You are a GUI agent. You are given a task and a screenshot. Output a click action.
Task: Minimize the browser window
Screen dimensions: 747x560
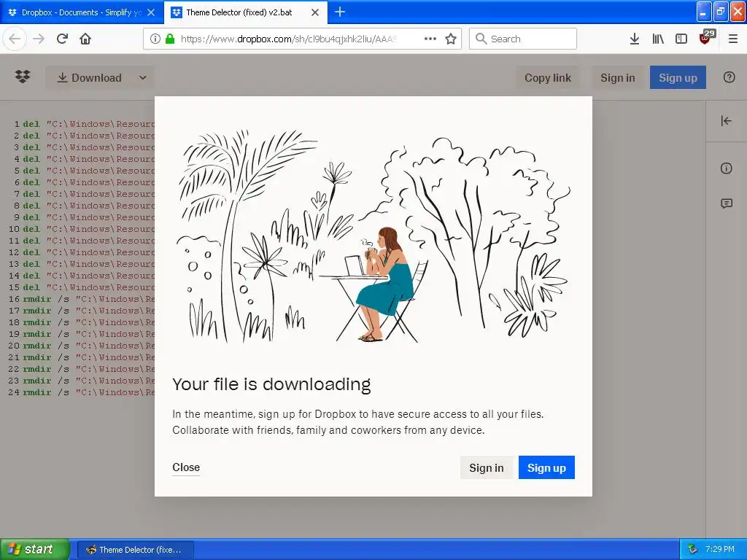point(704,12)
